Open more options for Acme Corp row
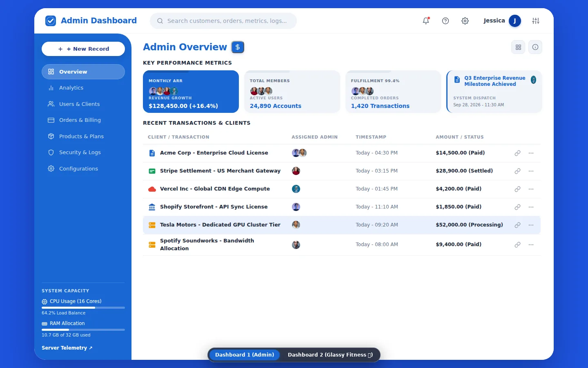 (x=531, y=153)
